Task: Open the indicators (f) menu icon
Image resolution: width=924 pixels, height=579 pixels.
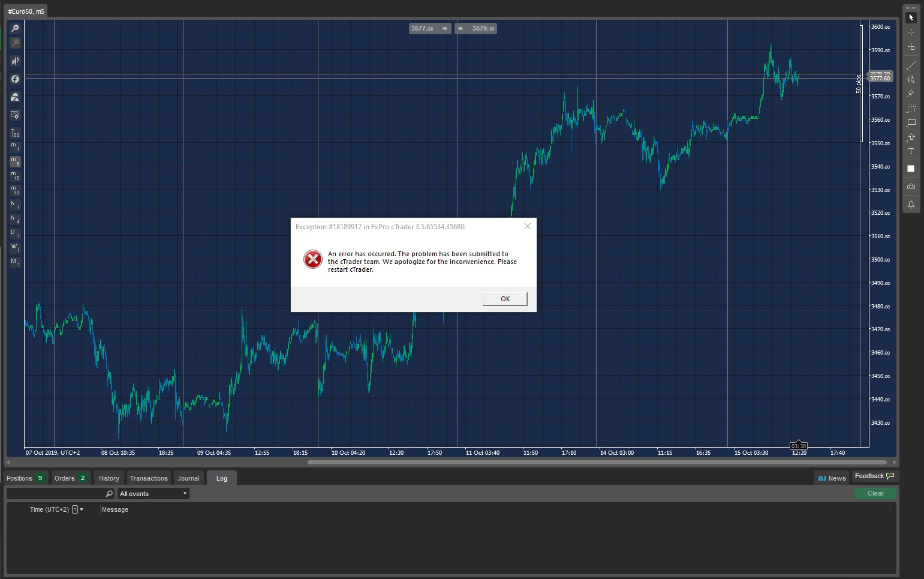Action: 15,79
